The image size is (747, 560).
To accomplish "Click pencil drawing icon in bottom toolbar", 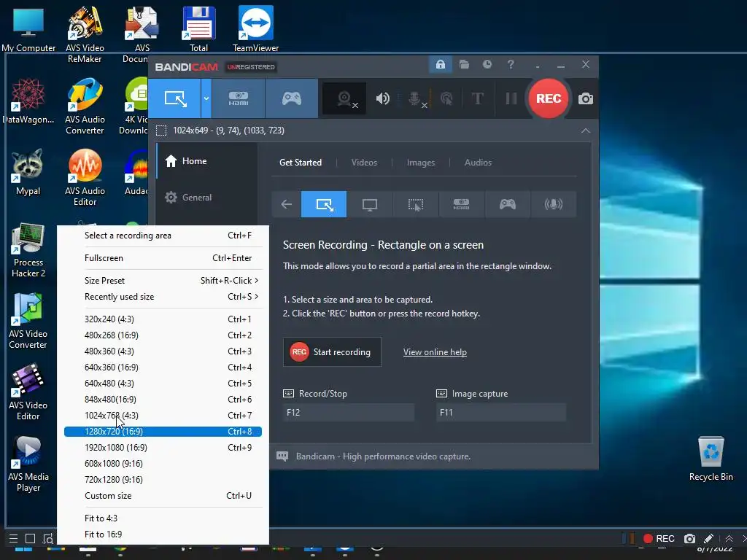I will point(708,539).
